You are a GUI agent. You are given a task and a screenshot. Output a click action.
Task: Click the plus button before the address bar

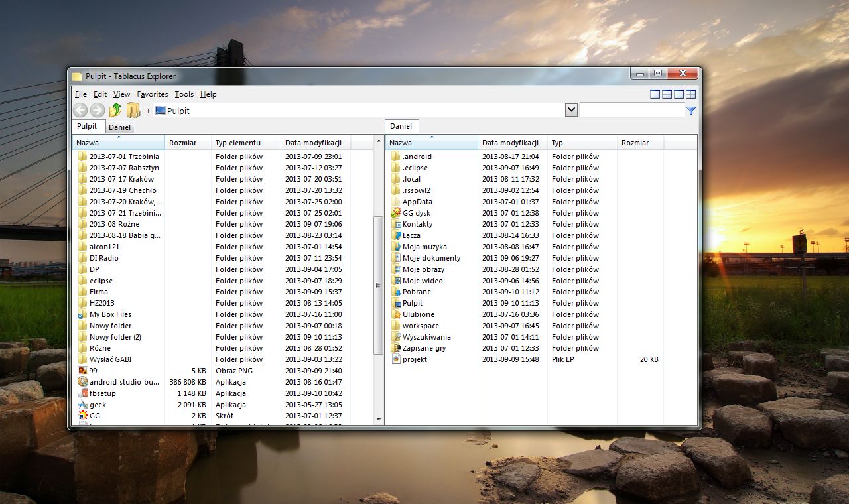[x=148, y=111]
